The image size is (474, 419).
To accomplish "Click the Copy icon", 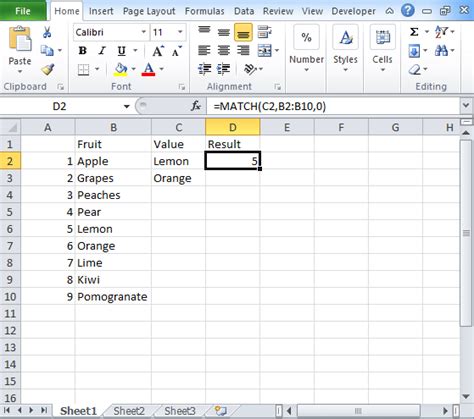I will click(x=47, y=51).
